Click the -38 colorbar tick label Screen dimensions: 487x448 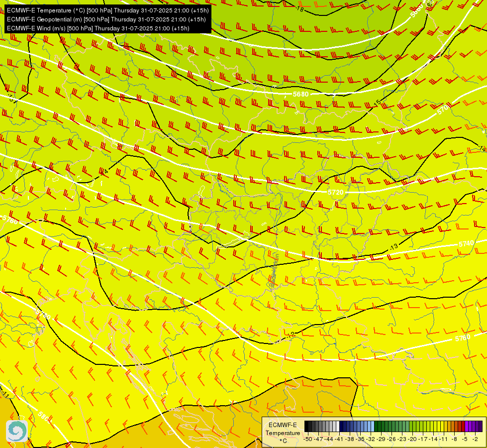click(x=350, y=439)
